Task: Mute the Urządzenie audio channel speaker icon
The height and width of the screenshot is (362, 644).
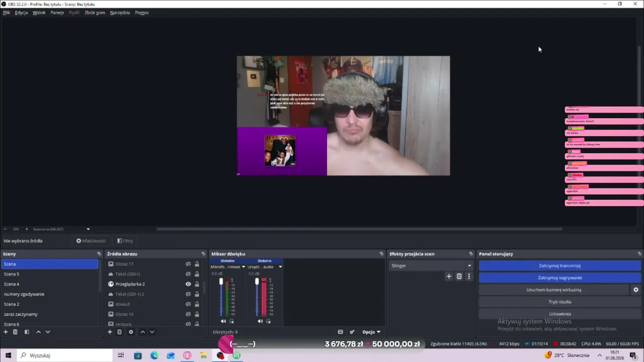Action: (x=260, y=321)
